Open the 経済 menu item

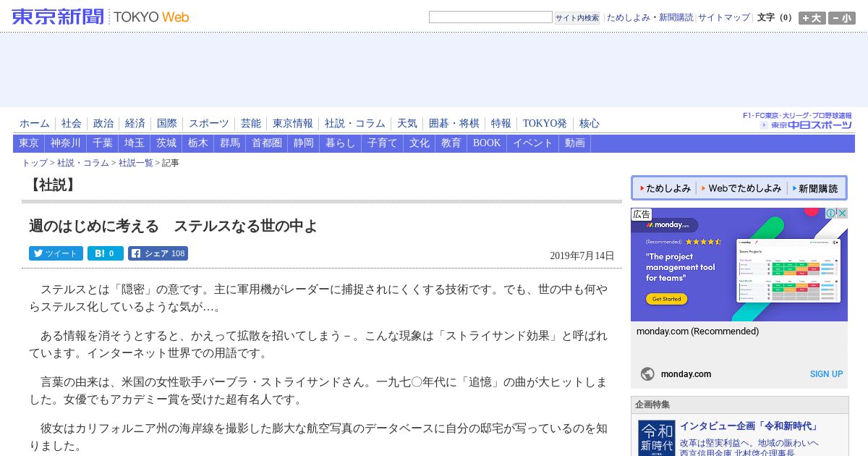pos(135,124)
